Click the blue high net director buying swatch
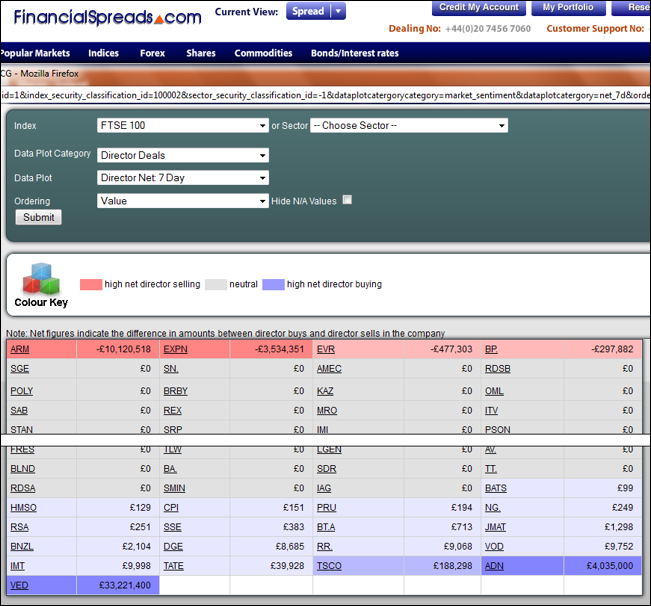 273,284
